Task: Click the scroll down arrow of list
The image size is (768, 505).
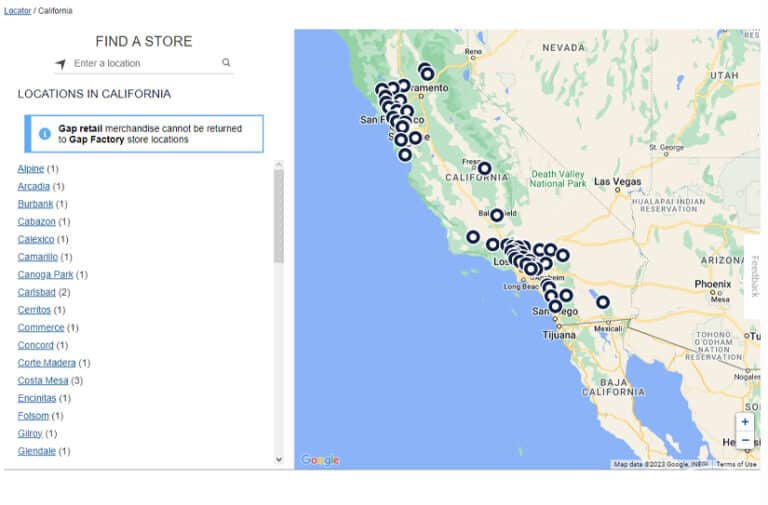Action: [279, 459]
